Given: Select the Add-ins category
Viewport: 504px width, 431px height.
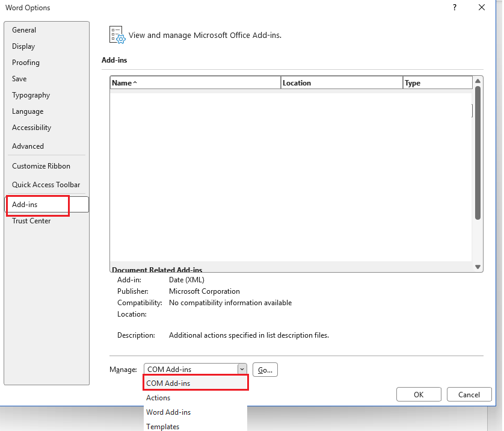Looking at the screenshot, I should 46,205.
